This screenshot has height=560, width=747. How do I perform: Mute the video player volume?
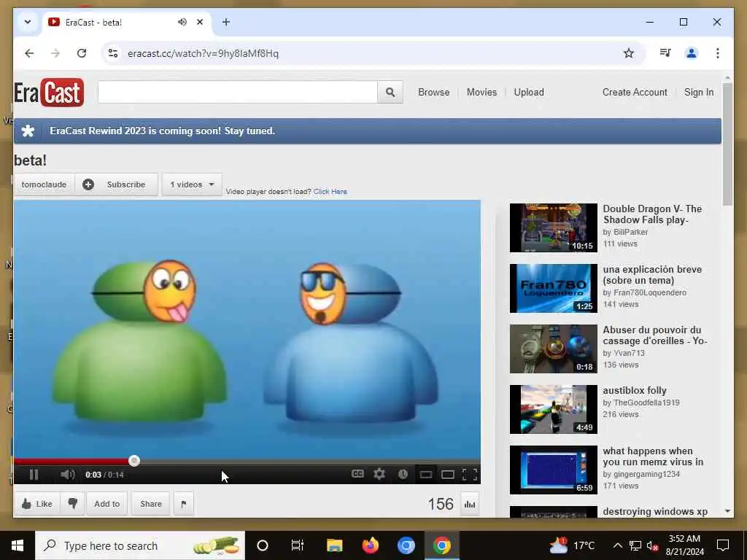[68, 474]
